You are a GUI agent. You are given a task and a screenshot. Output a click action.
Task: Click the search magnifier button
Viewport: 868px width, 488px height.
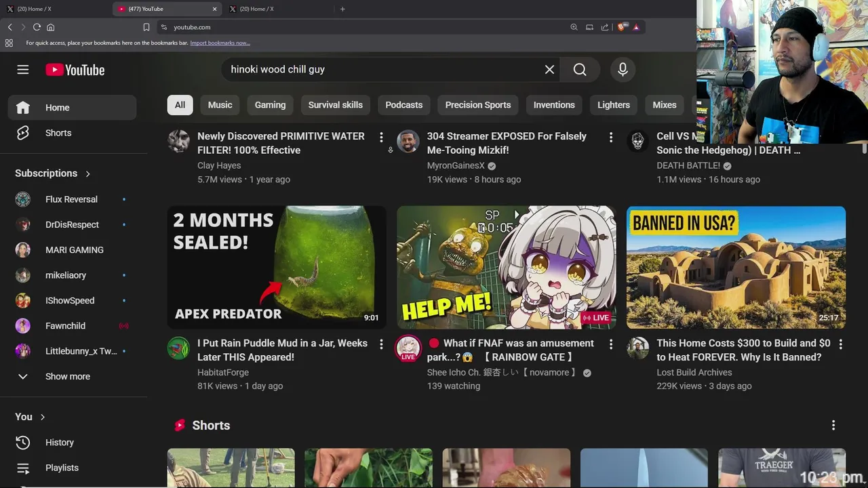(580, 69)
